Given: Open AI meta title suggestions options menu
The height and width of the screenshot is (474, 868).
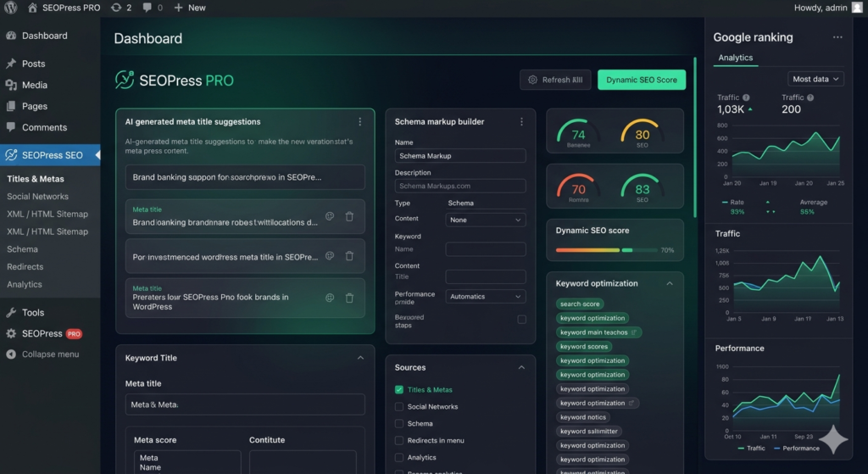Looking at the screenshot, I should coord(359,122).
